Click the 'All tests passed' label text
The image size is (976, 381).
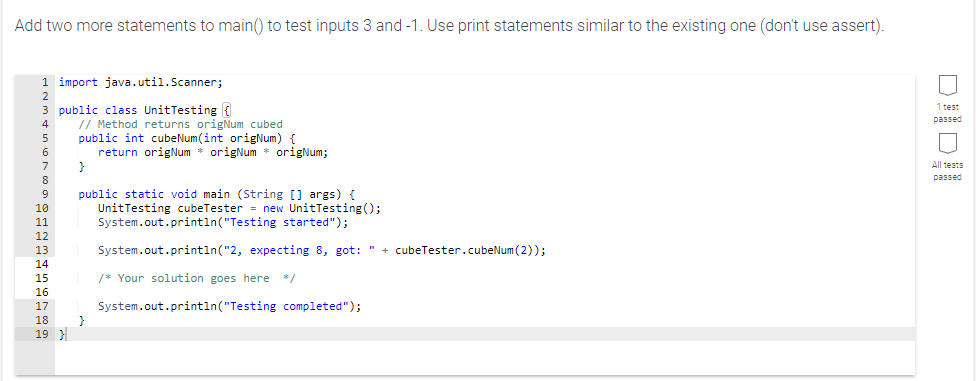(x=947, y=171)
